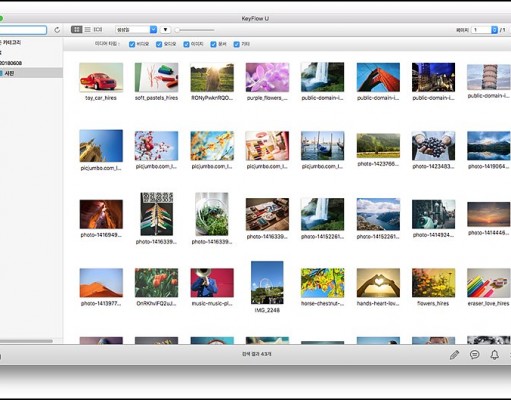Screen dimensions: 511x400
Task: Adjust the thumbnail size slider
Action: (195, 30)
